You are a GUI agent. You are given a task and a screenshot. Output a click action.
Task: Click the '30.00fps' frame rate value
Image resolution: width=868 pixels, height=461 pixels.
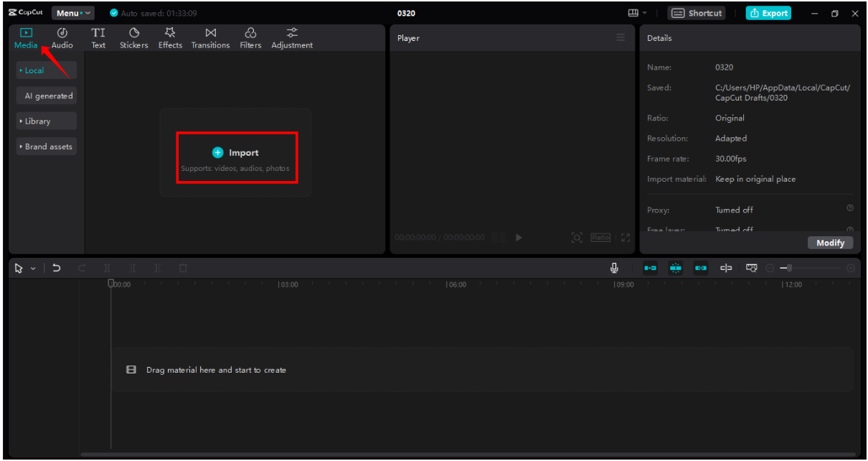(730, 159)
